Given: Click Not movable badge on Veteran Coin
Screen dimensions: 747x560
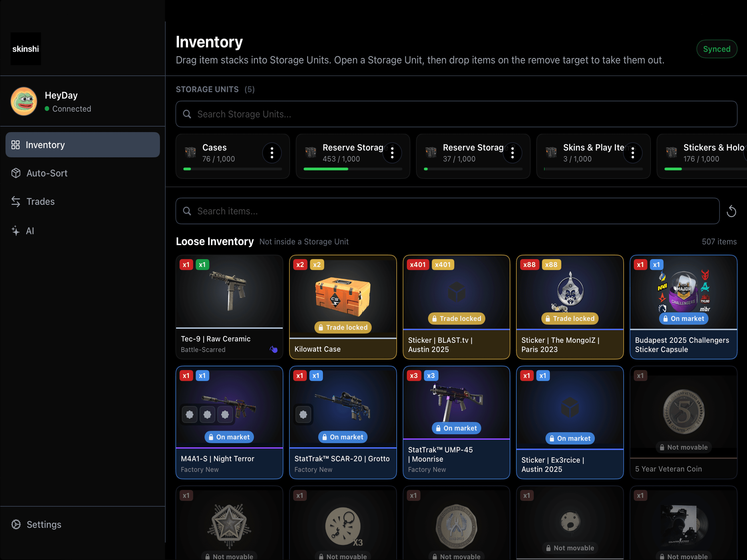Looking at the screenshot, I should click(x=684, y=447).
